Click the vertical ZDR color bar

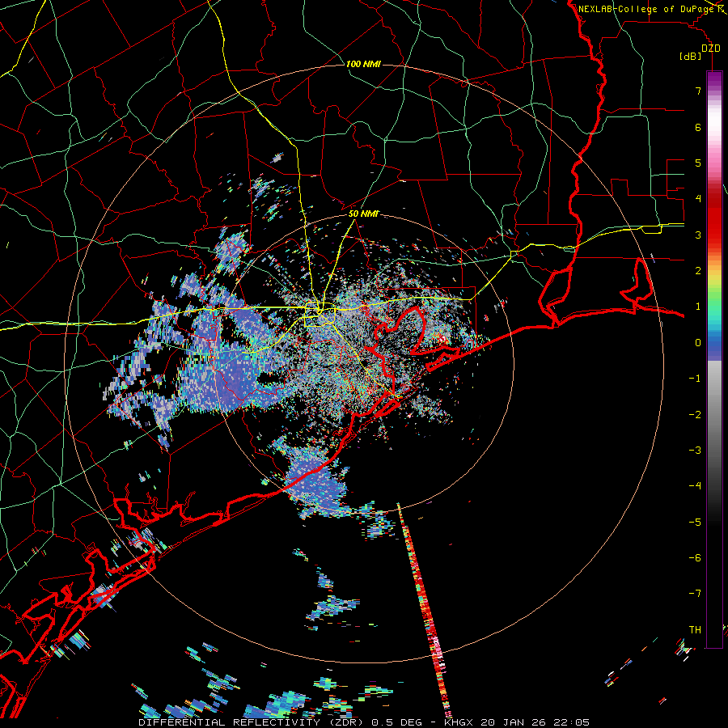click(x=714, y=359)
